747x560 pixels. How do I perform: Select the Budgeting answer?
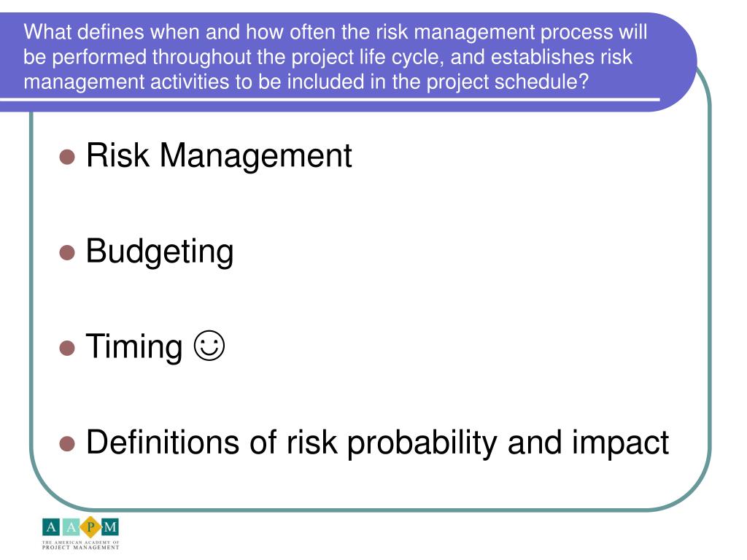tap(160, 252)
